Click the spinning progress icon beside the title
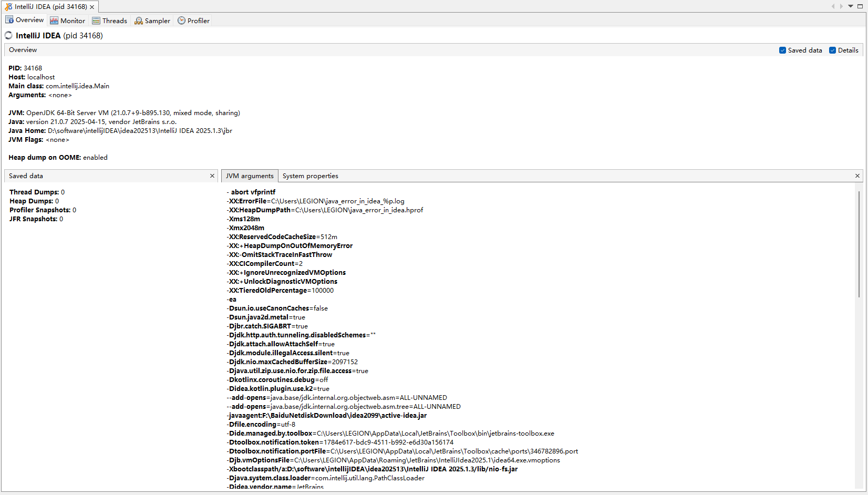 pyautogui.click(x=8, y=35)
